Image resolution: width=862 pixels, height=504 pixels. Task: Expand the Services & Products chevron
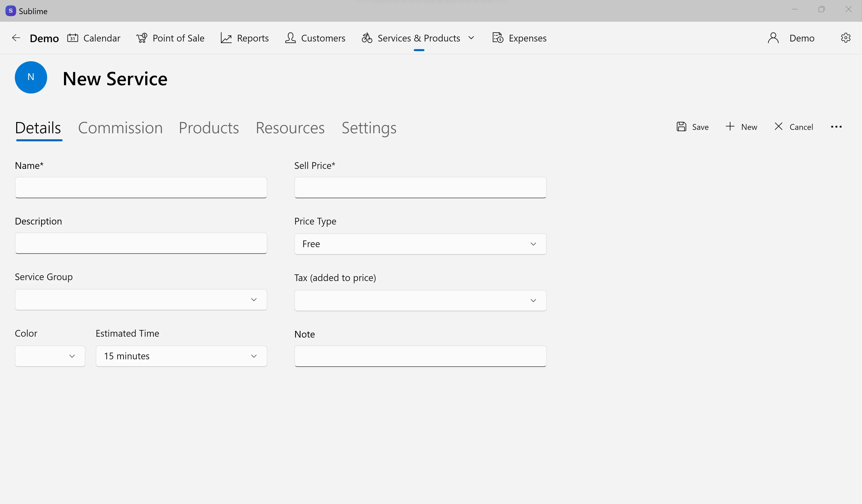click(x=471, y=38)
